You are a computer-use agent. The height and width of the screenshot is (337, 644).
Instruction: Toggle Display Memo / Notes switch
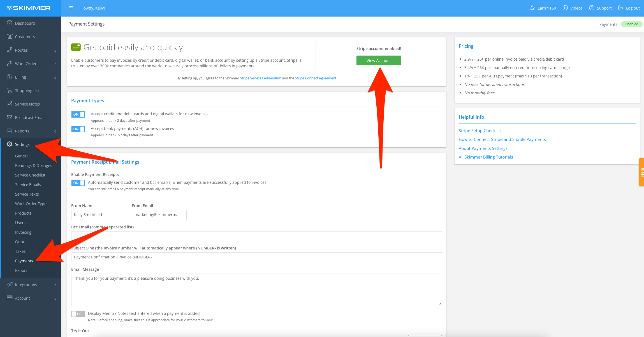pyautogui.click(x=78, y=314)
